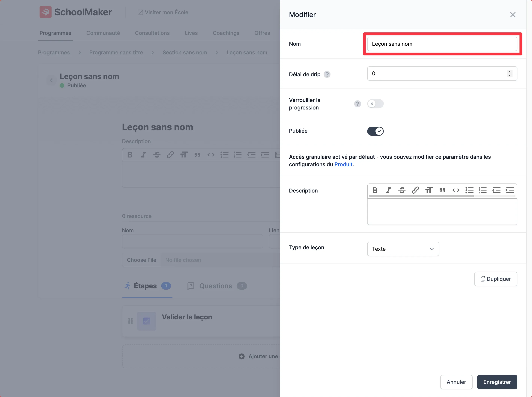Click Délai de drip stepper arrows
Screen dimensions: 532x397
[510, 73]
